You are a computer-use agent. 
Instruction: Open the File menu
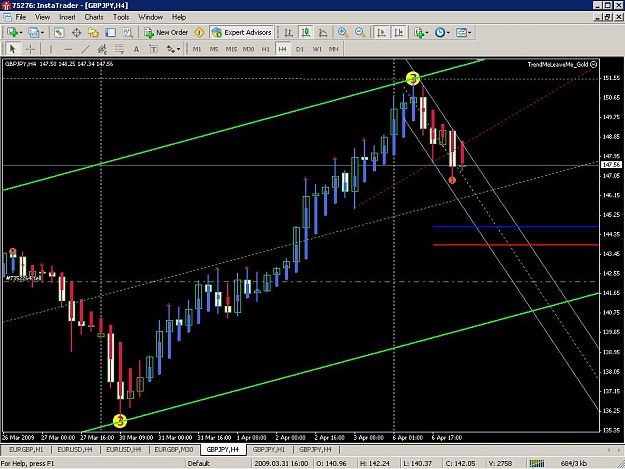tap(21, 17)
